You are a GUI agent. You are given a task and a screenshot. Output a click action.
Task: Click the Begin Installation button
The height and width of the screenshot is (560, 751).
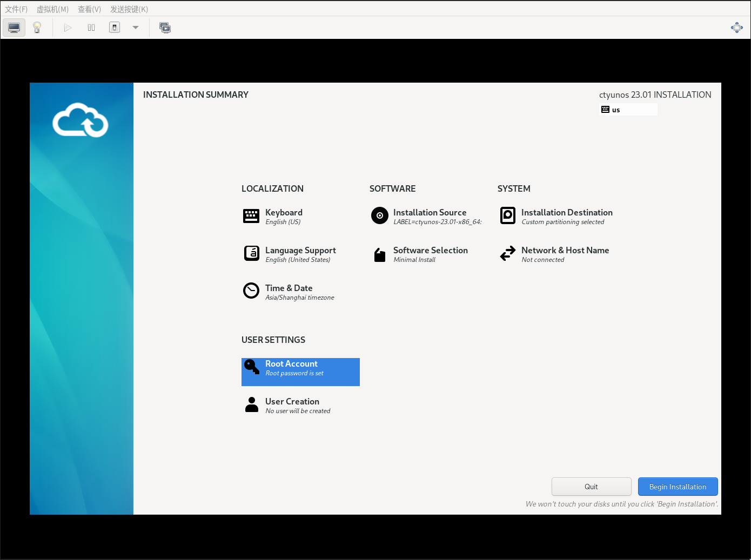click(678, 487)
